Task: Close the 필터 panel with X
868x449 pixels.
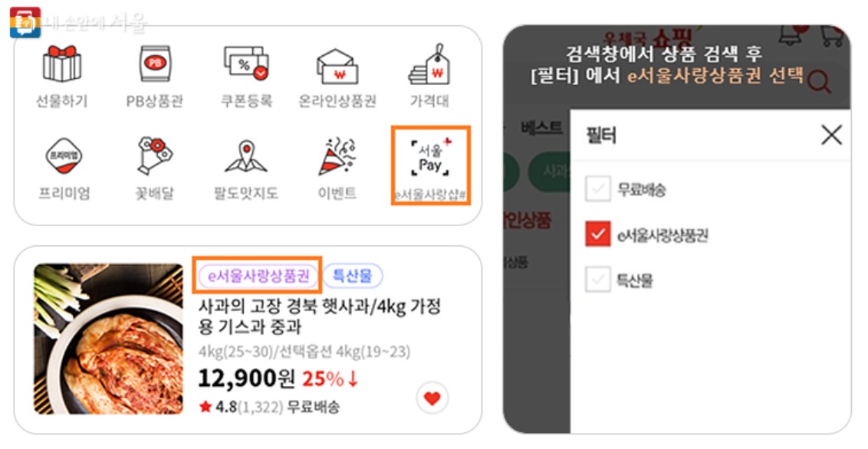Action: coord(831,134)
